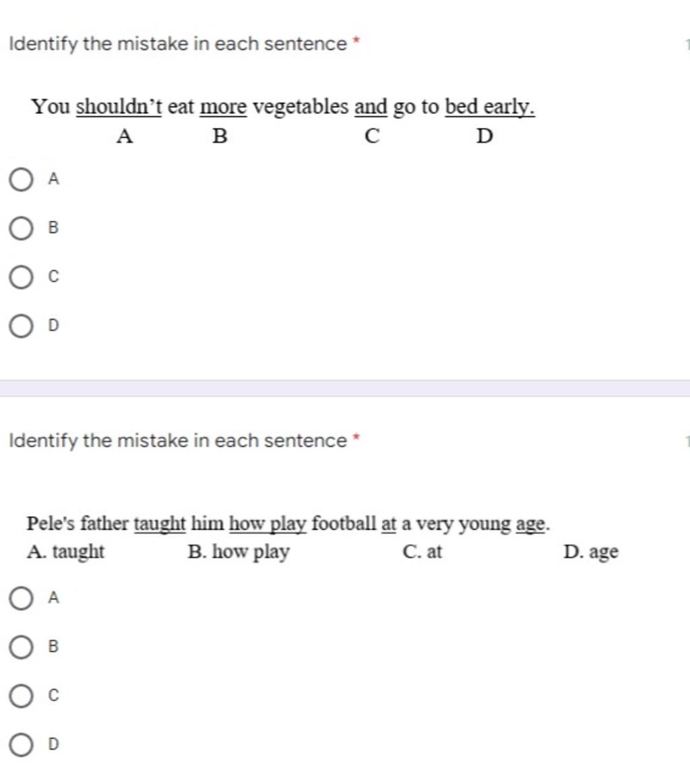
Task: Click the "D. age" answer label
Action: tap(591, 552)
